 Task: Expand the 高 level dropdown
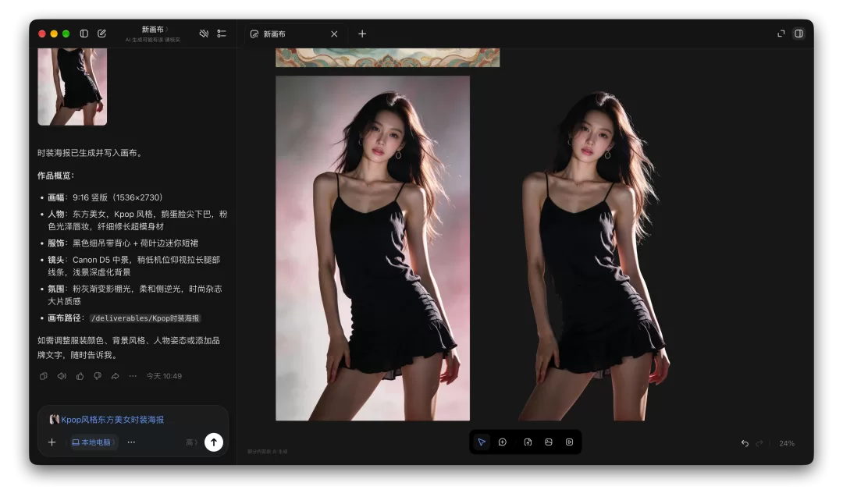pos(191,442)
